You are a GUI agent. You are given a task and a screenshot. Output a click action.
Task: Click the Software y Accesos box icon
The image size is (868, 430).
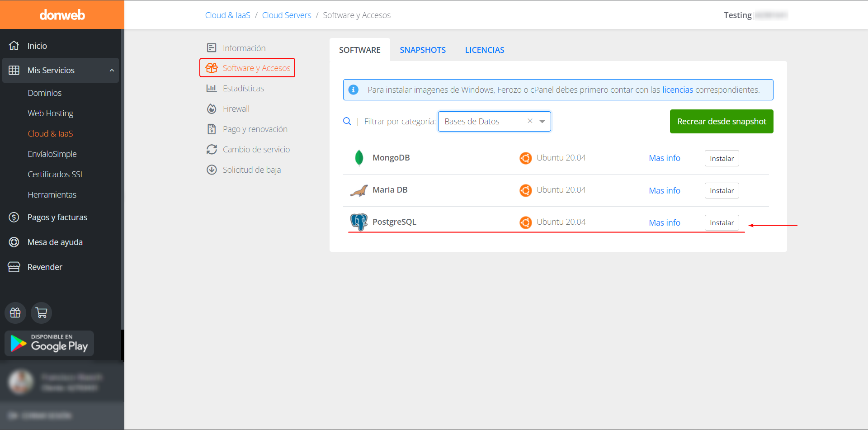[x=212, y=68]
